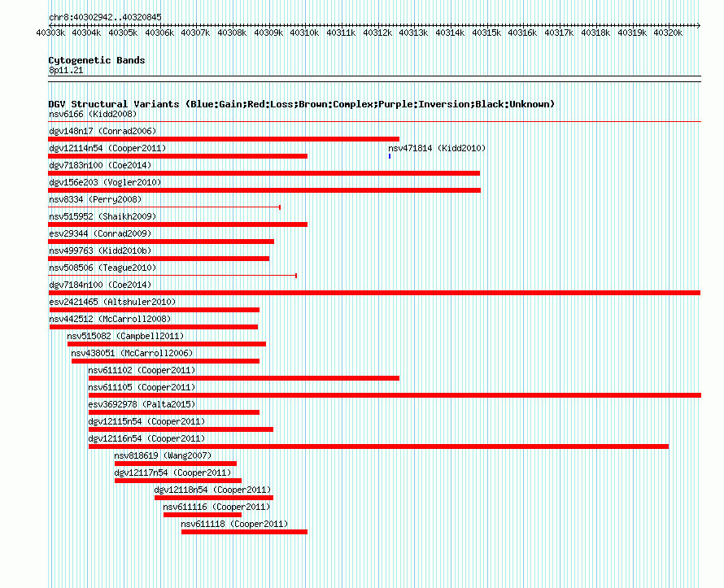Click the nsv499763 (Kidd2010b) label

coord(100,250)
